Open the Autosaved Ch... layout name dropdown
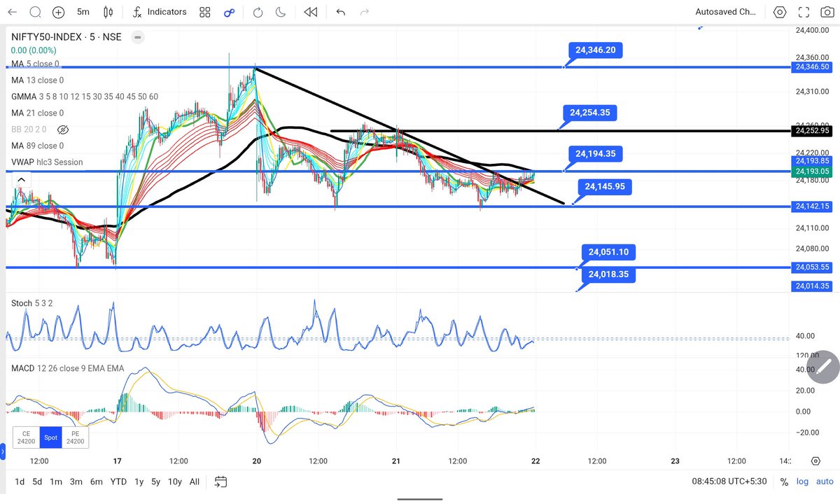This screenshot has width=840, height=504. pos(725,12)
